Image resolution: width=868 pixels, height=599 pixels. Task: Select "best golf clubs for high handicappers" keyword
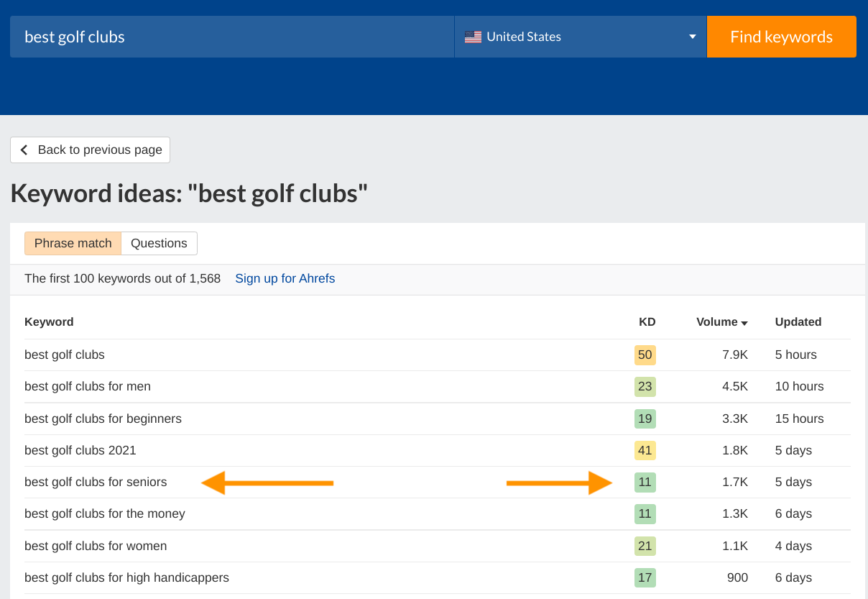pos(126,577)
